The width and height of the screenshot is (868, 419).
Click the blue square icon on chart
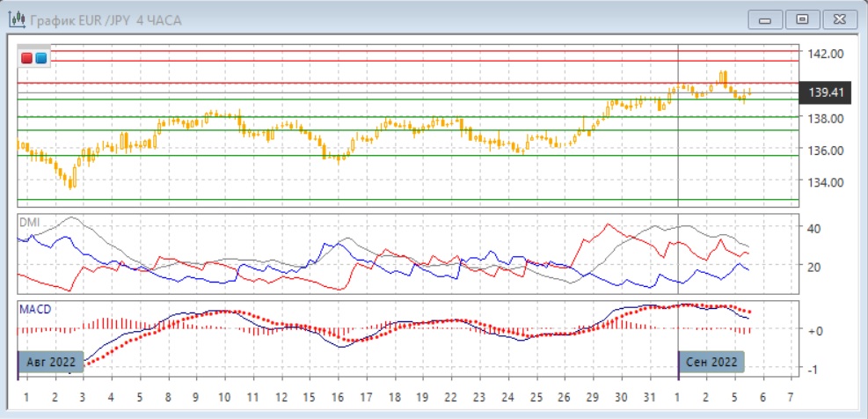[x=40, y=58]
